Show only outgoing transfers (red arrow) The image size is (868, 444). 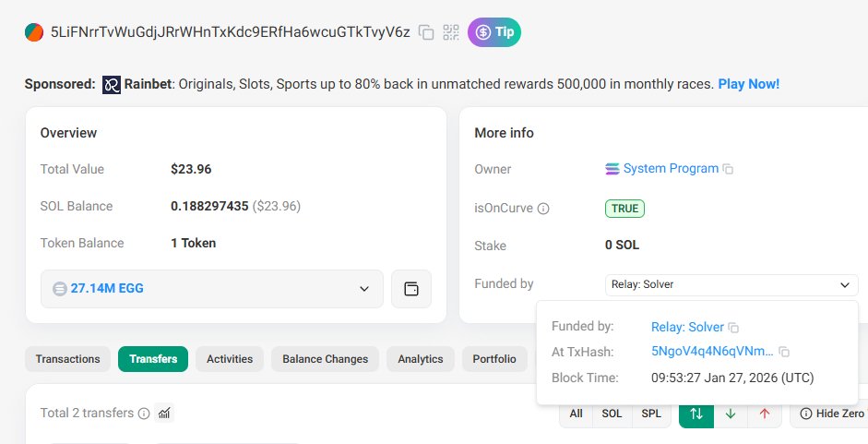764,414
